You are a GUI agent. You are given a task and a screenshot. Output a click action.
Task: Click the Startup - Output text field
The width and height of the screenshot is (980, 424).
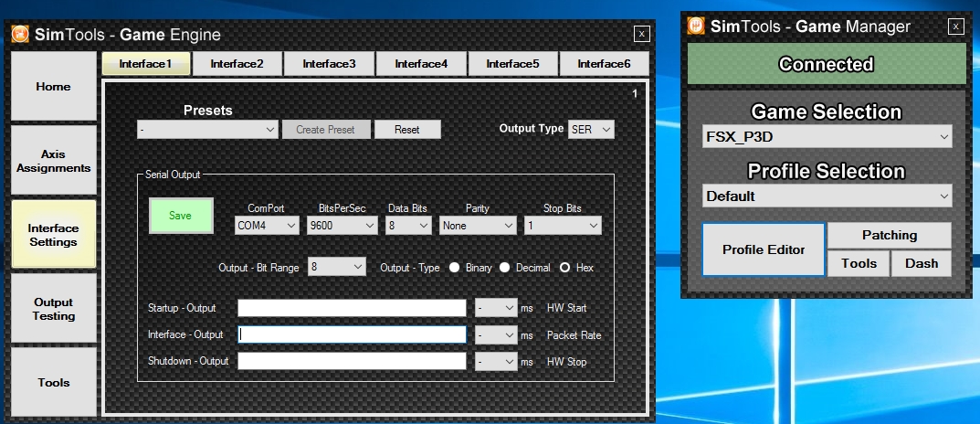pyautogui.click(x=352, y=308)
